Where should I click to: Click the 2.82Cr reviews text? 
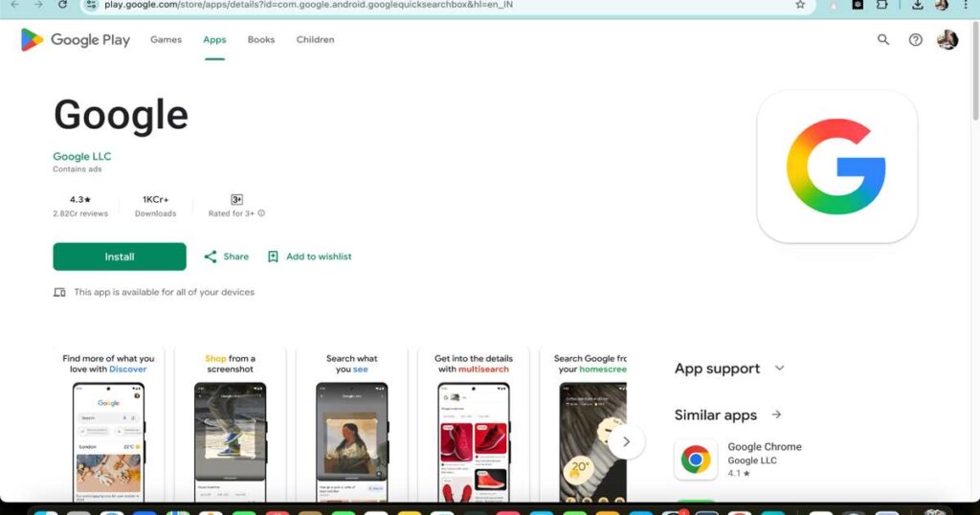(80, 213)
